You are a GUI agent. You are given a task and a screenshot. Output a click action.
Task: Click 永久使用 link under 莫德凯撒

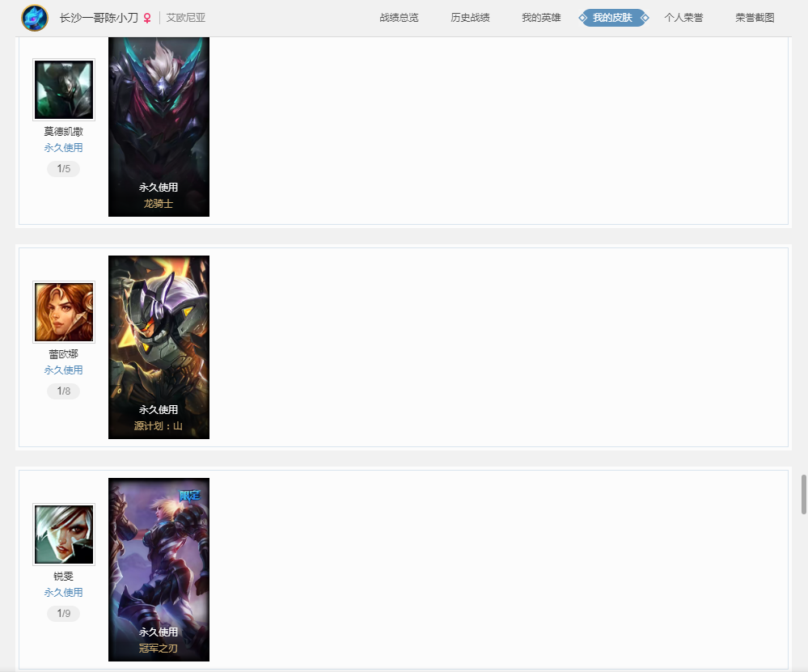(x=63, y=148)
